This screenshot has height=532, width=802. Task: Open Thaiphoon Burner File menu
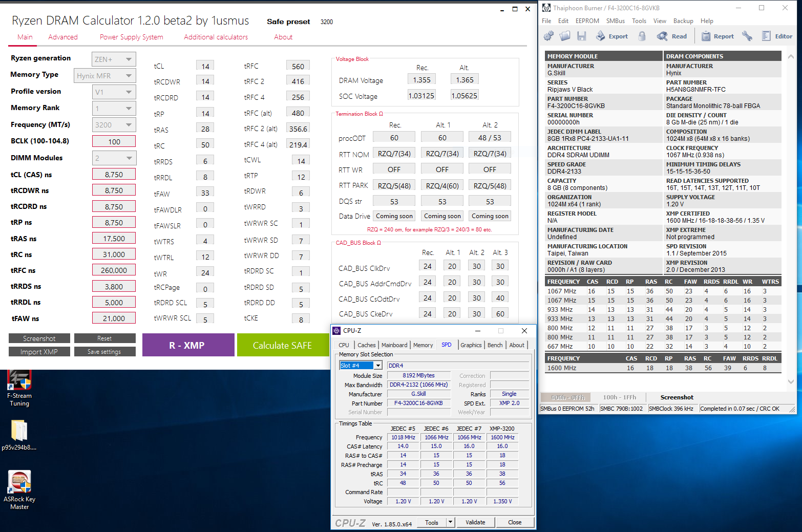tap(546, 21)
